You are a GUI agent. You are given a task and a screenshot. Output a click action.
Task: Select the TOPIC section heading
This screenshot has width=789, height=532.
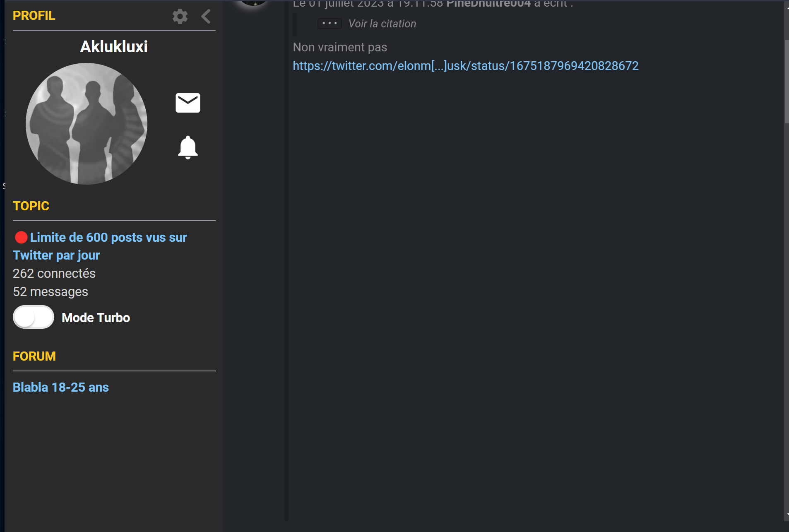pyautogui.click(x=31, y=206)
